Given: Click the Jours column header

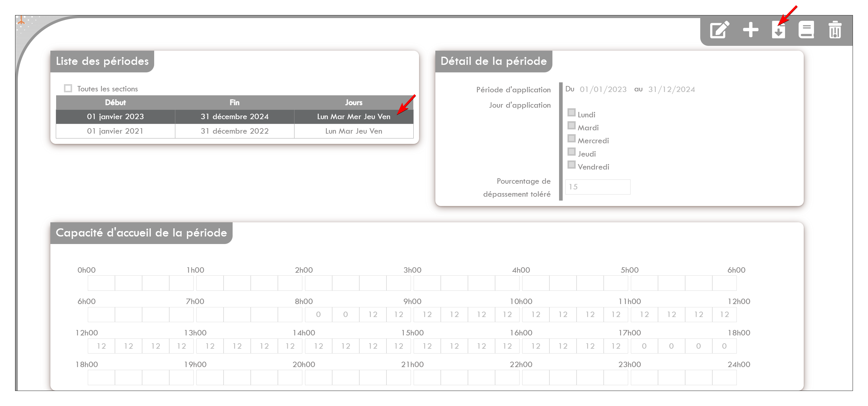Looking at the screenshot, I should click(354, 103).
